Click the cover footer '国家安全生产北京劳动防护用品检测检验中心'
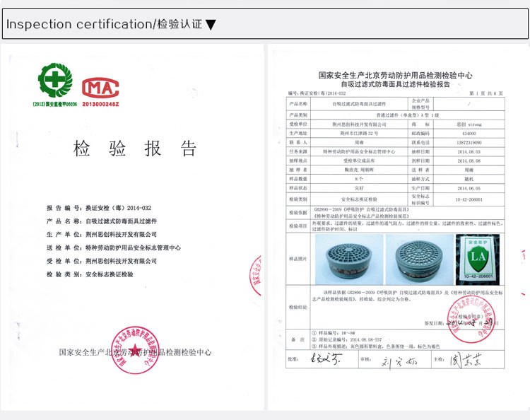This screenshot has width=530, height=420. (x=135, y=352)
